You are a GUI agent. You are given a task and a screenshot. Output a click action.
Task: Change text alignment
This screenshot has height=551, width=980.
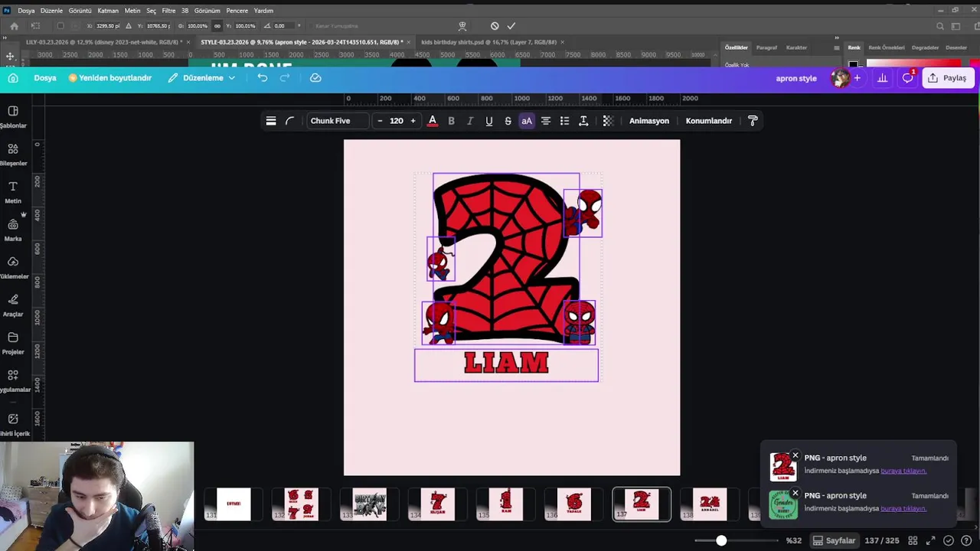[x=546, y=121]
